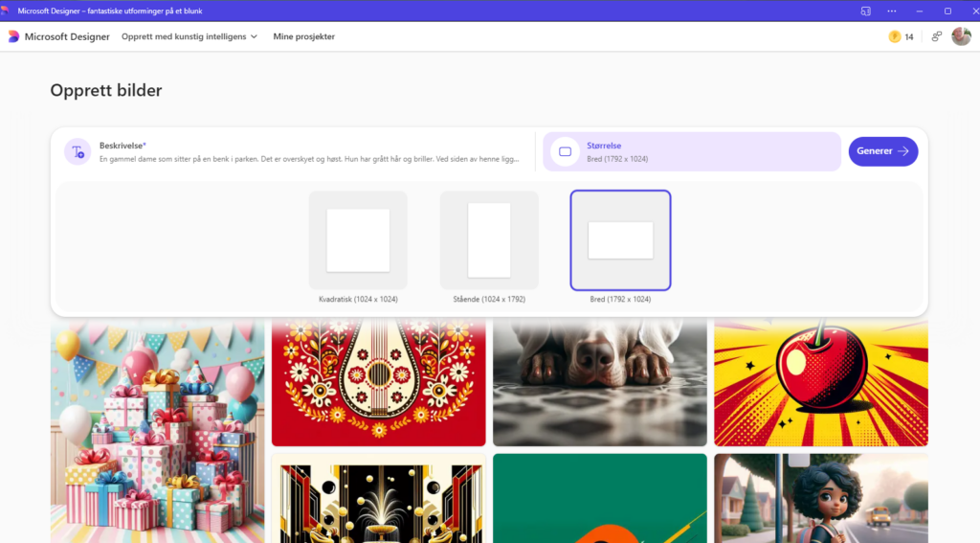The width and height of the screenshot is (980, 543).
Task: Open the three-dot menu in title bar
Action: tap(892, 11)
